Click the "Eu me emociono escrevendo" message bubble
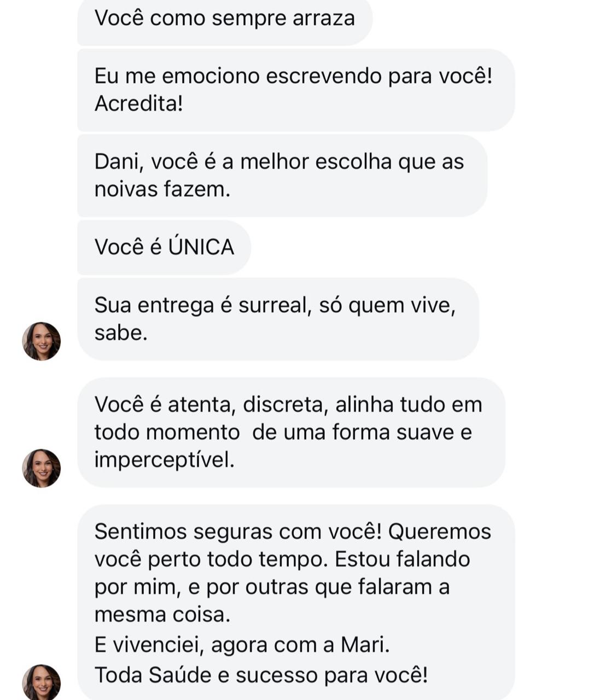 295,90
